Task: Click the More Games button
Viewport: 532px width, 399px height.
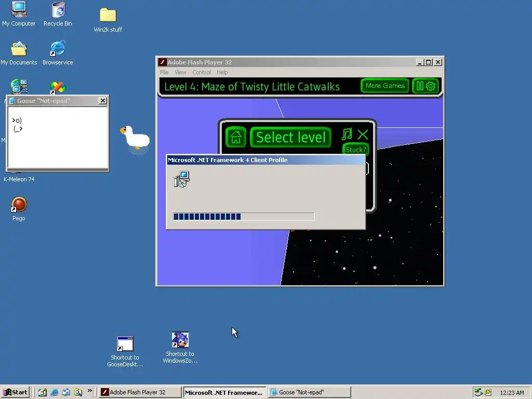Action: pos(385,86)
